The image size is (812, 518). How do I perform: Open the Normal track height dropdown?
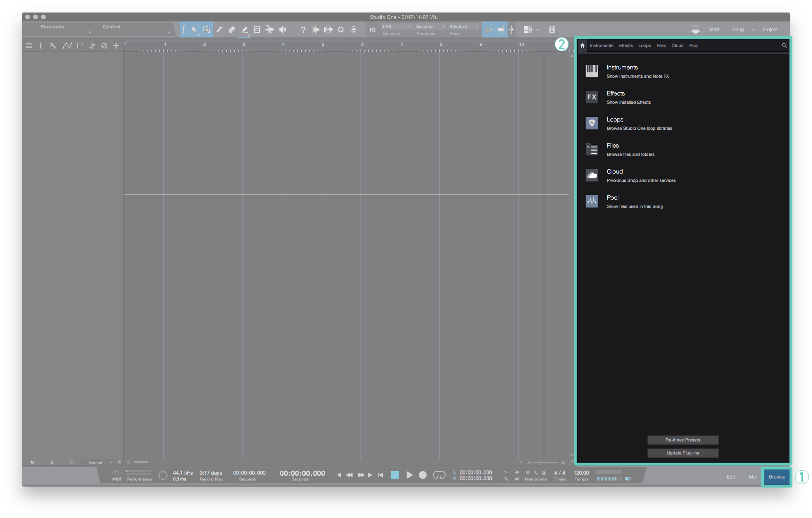tap(100, 462)
